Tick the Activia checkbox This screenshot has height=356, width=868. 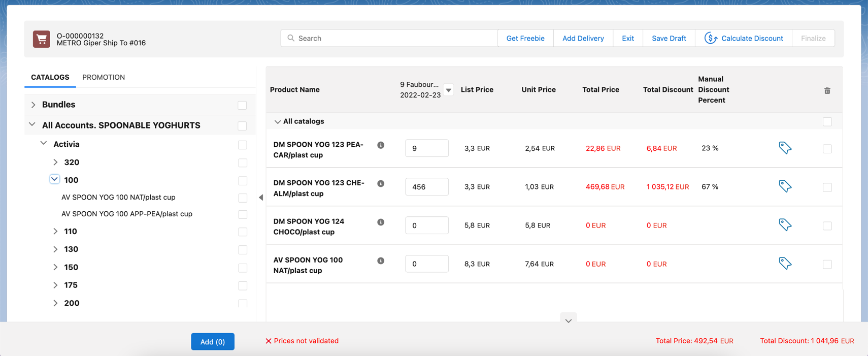coord(243,145)
